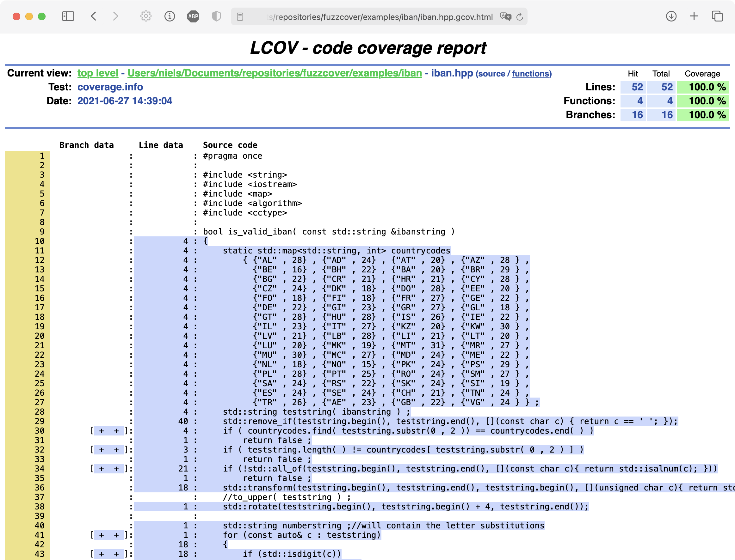Viewport: 735px width, 560px height.
Task: Click line number 9
Action: [42, 232]
